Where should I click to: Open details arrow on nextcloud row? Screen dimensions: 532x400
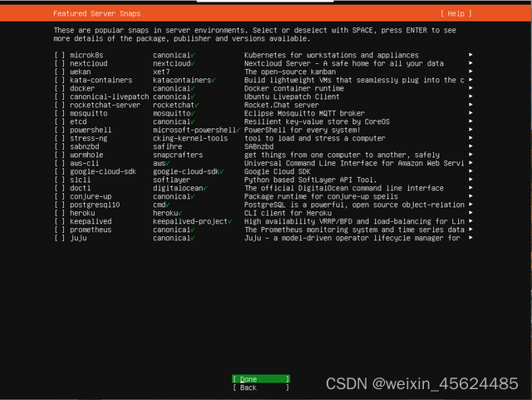470,63
